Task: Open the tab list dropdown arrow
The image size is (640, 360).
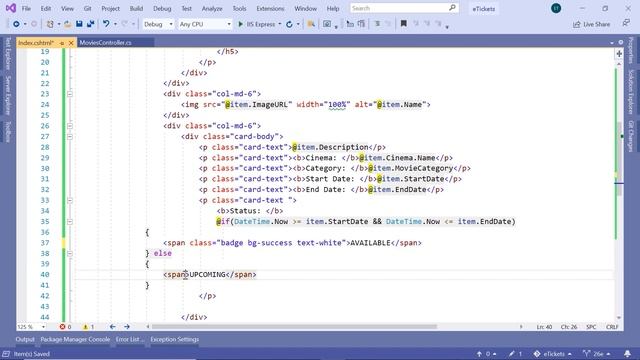Action: point(612,42)
